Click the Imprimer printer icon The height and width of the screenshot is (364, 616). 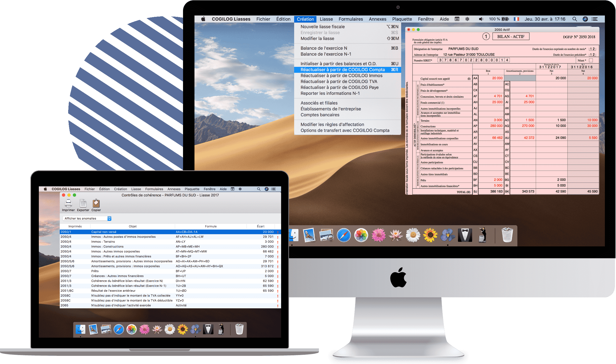point(68,203)
